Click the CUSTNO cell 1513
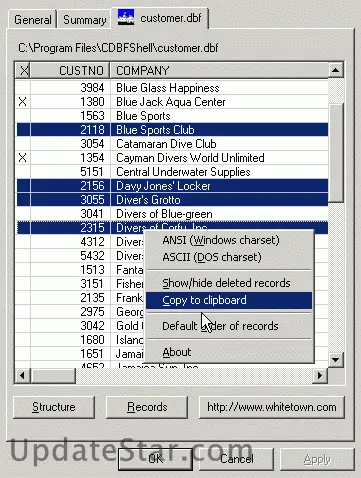The width and height of the screenshot is (361, 478). click(70, 270)
